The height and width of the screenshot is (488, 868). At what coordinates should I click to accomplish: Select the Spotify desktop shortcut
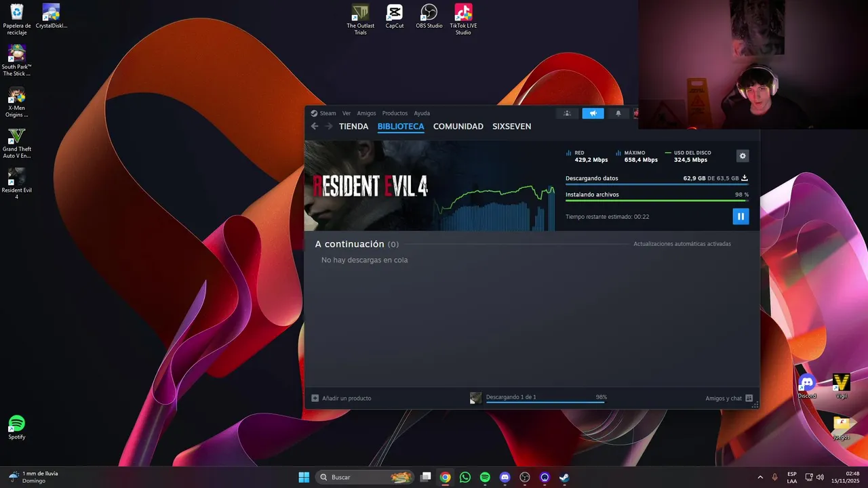click(x=17, y=428)
